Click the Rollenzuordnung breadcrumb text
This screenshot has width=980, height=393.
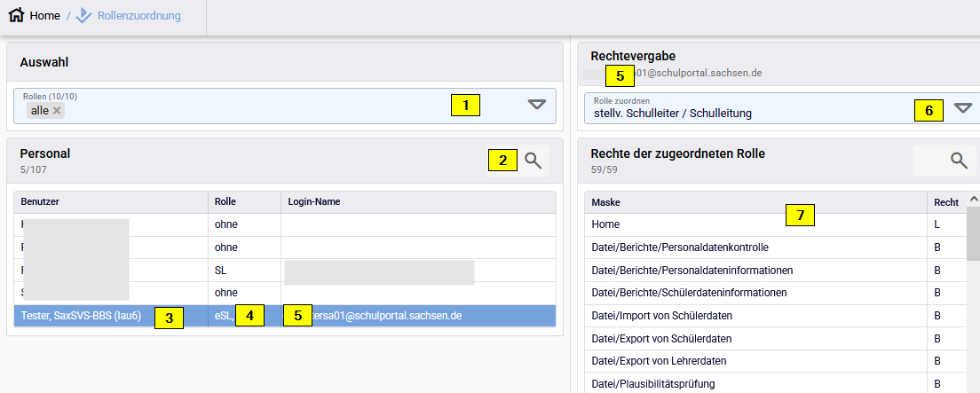point(139,16)
